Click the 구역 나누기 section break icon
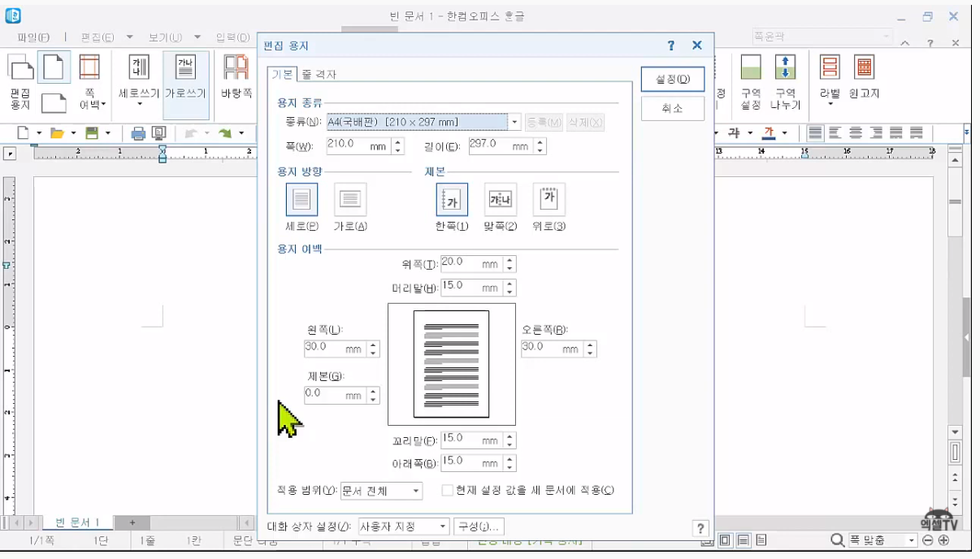Screen dimensions: 980x559 tap(785, 84)
